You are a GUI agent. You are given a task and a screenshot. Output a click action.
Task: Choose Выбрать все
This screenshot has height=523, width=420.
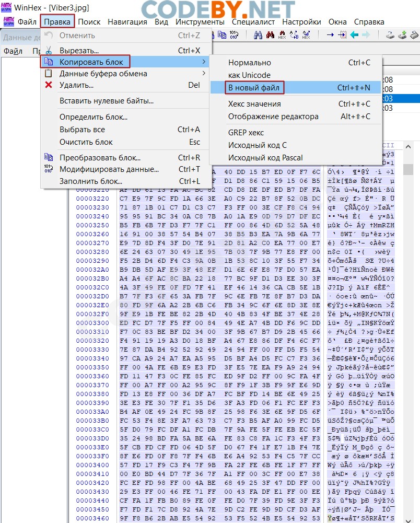(x=125, y=130)
